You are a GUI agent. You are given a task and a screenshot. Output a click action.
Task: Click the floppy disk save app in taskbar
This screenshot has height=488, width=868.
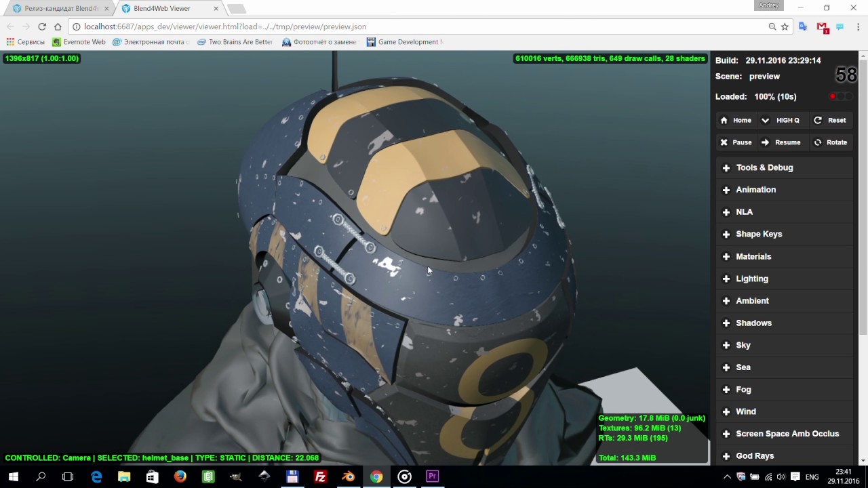coord(292,476)
